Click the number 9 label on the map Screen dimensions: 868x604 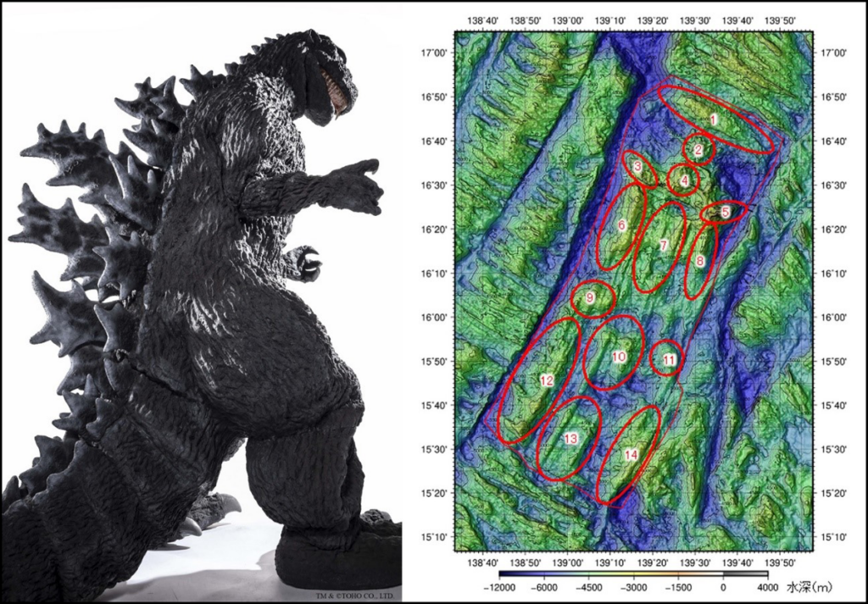coord(590,298)
